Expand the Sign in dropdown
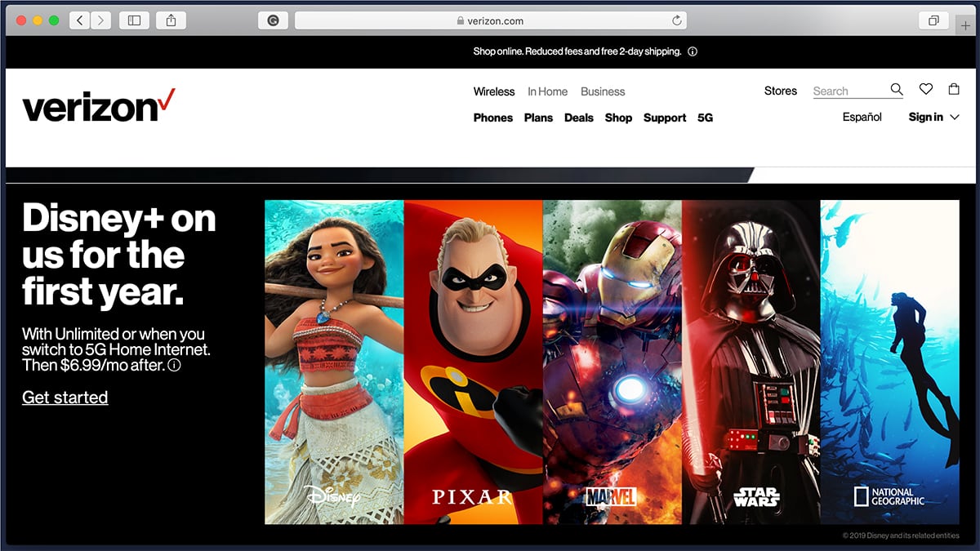The height and width of the screenshot is (551, 980). pyautogui.click(x=933, y=117)
